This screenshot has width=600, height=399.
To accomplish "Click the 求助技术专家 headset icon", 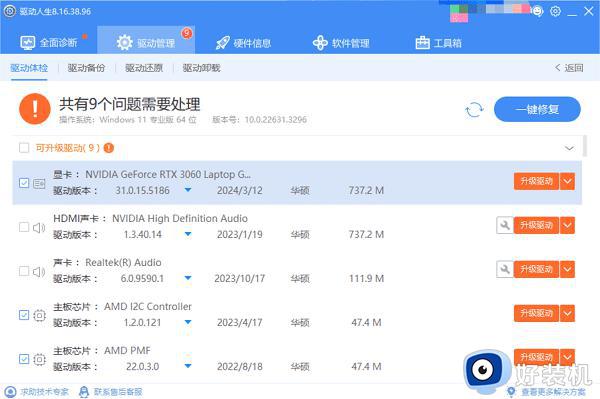I will pyautogui.click(x=10, y=392).
